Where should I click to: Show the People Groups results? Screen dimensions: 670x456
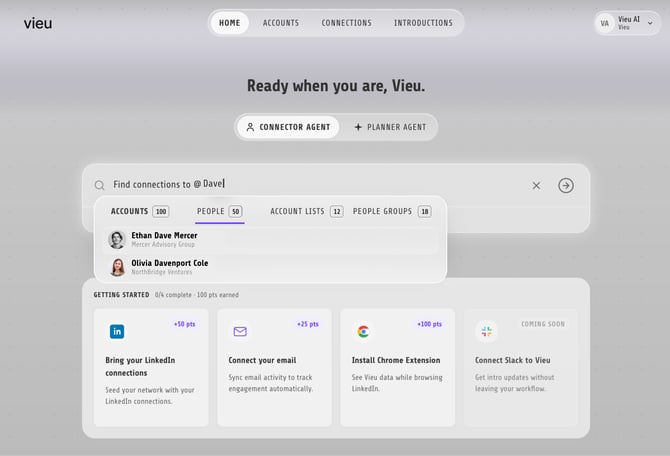pyautogui.click(x=392, y=211)
